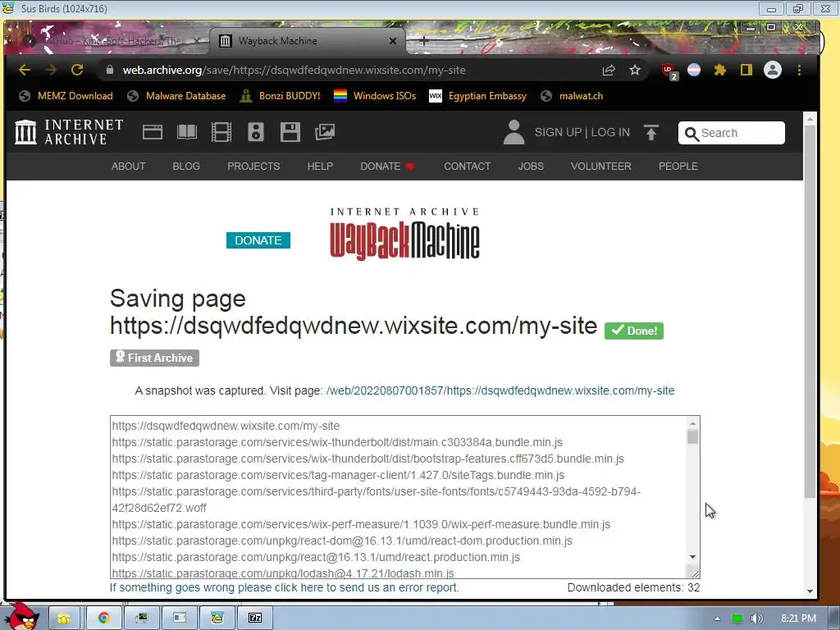This screenshot has height=630, width=840.
Task: Reload the current page
Action: click(77, 71)
